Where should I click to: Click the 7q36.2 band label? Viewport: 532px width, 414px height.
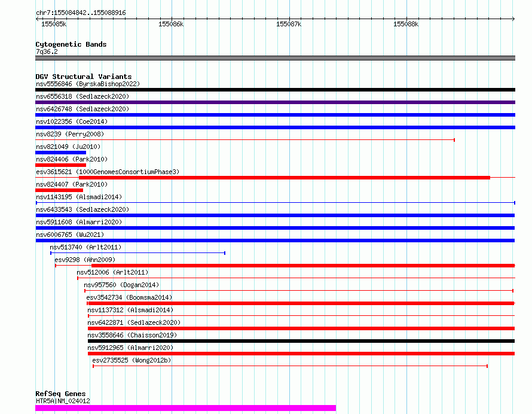tap(47, 51)
